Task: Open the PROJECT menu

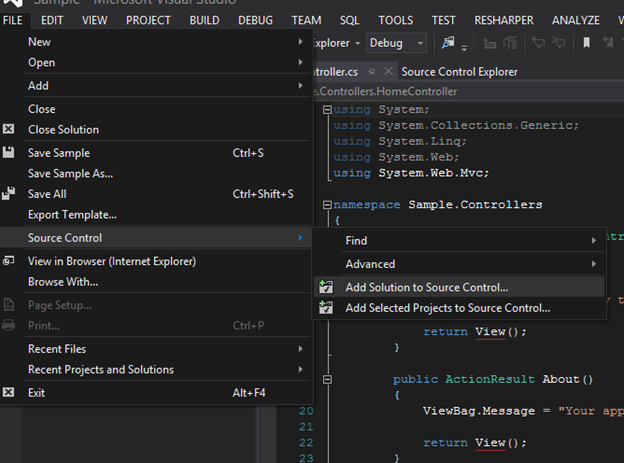Action: 148,20
